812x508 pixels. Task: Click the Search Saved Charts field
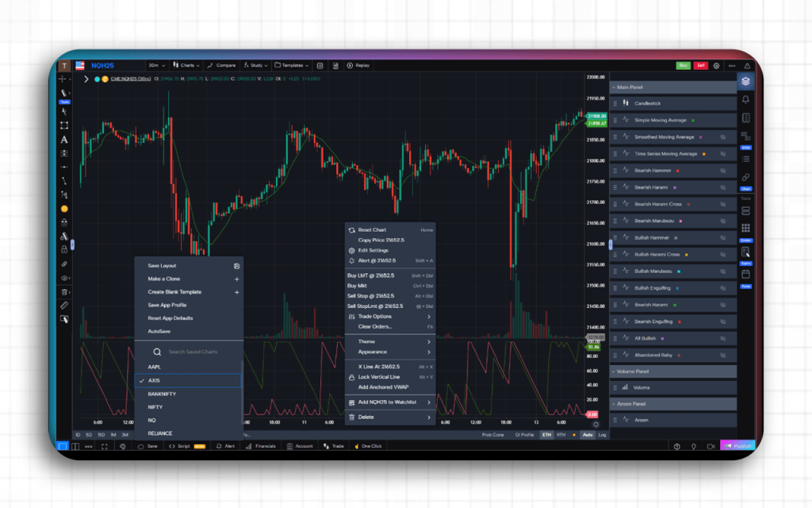pos(193,352)
